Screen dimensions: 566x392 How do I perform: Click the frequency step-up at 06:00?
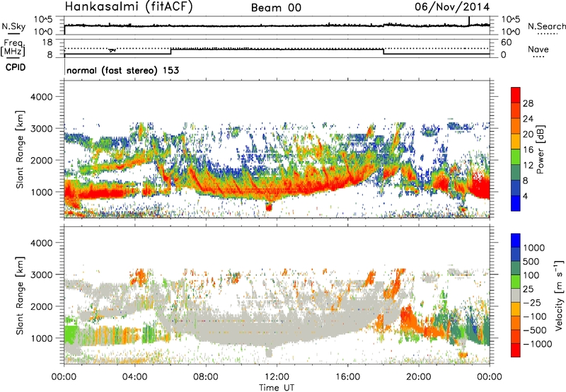pos(171,51)
